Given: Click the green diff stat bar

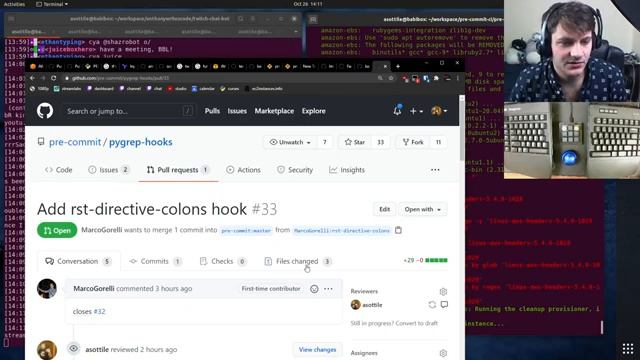Looking at the screenshot, I should click(436, 260).
